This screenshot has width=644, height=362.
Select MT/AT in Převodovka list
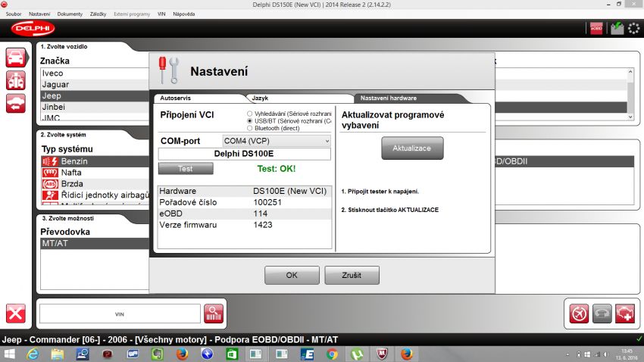(95, 243)
